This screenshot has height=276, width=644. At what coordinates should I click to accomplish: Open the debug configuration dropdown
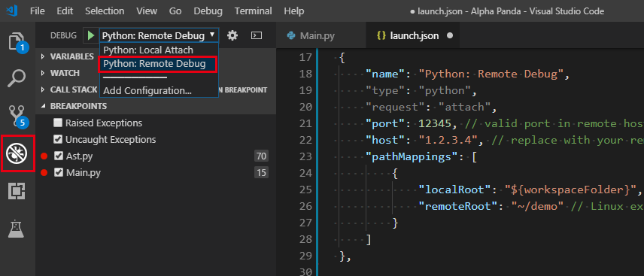click(x=159, y=36)
